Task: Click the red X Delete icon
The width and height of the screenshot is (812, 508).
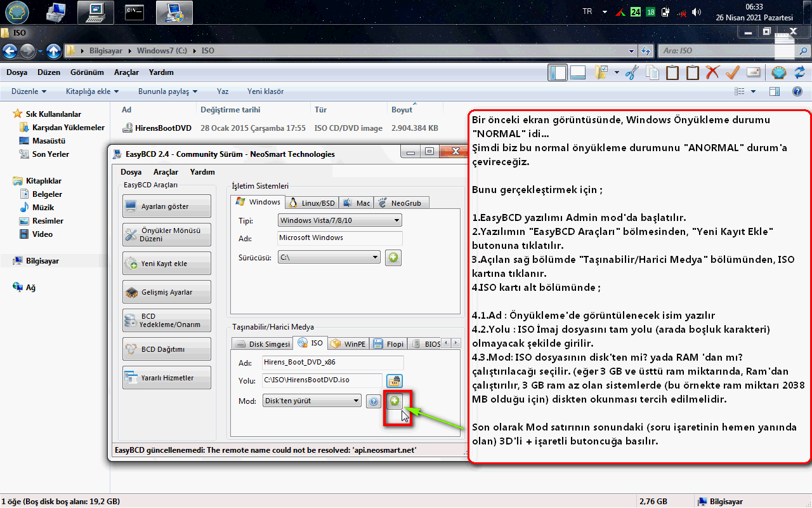Action: [712, 72]
